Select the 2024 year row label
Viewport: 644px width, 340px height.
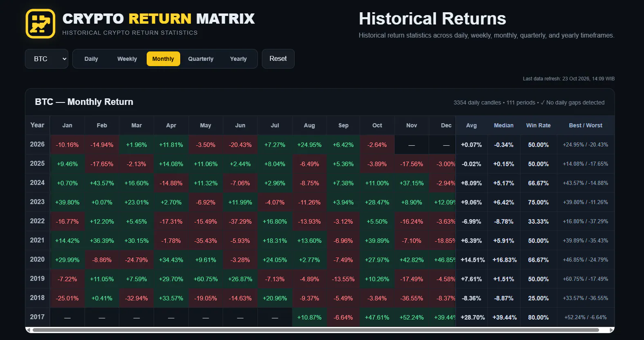[x=38, y=183]
